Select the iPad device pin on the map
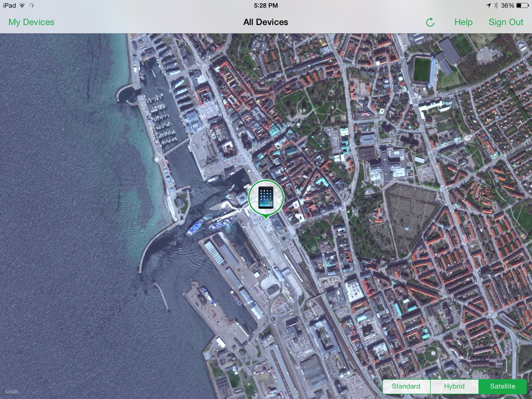Screen dimensions: 532x399 point(266,198)
